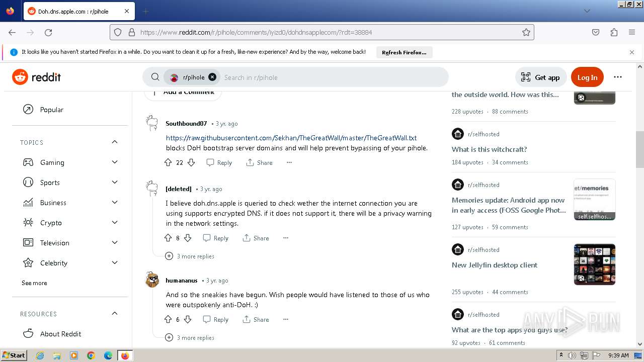Expand the Celebrity topic
Viewport: 644px width, 362px height.
[x=115, y=262]
